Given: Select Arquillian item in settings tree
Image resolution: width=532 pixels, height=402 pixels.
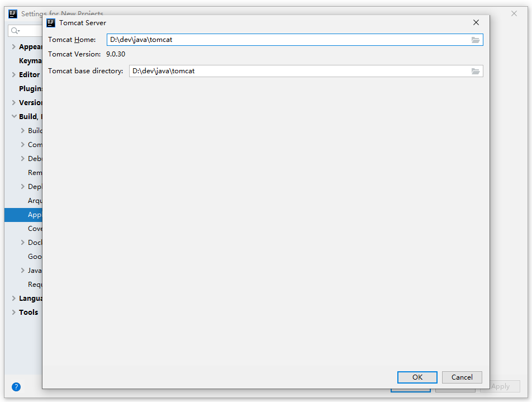Looking at the screenshot, I should coord(35,201).
